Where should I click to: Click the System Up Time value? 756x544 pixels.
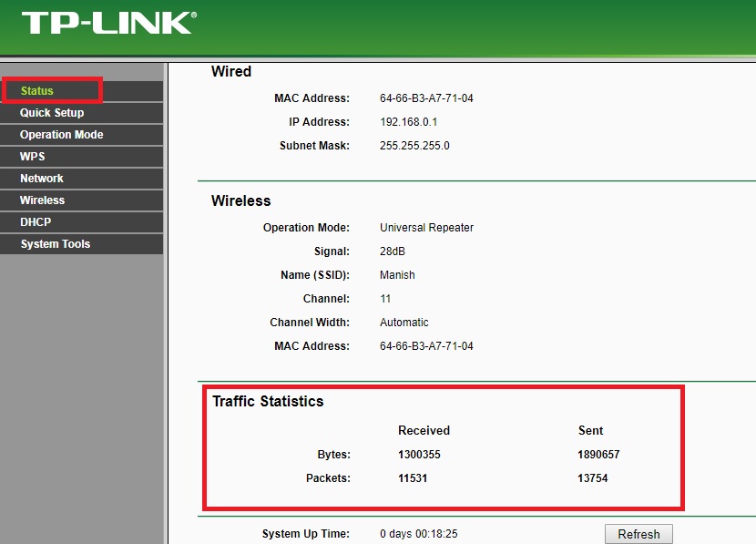418,534
